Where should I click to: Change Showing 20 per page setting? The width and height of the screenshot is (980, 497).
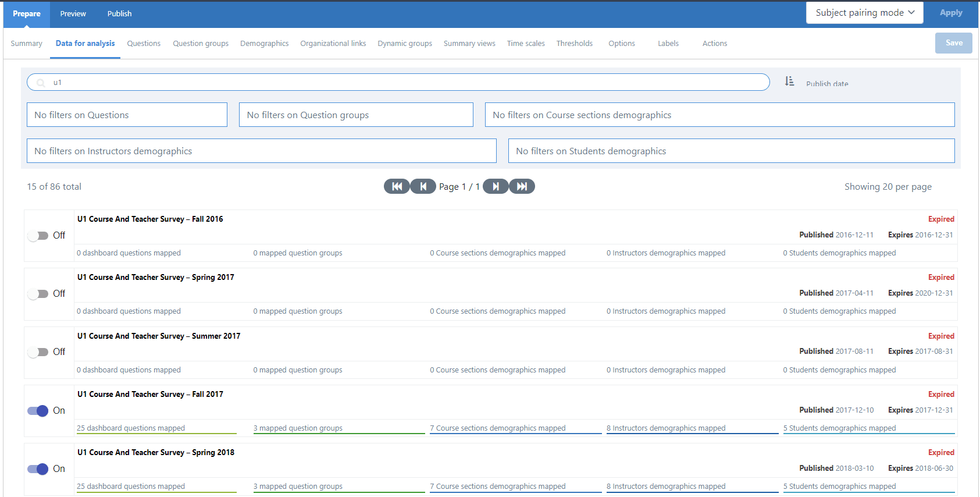[888, 187]
